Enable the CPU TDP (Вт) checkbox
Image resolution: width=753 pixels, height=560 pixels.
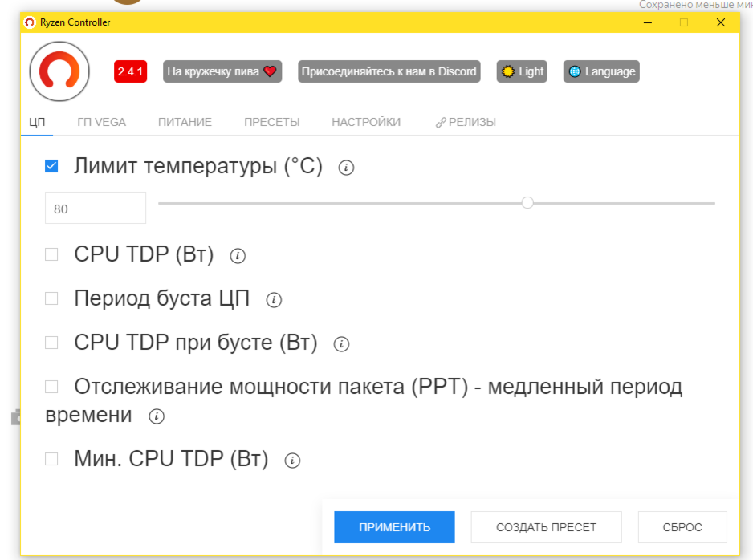coord(51,254)
